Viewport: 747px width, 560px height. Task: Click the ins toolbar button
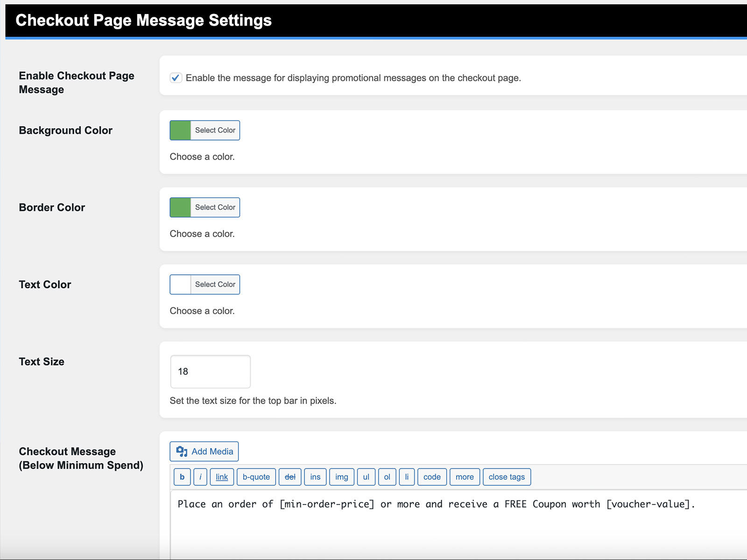(315, 477)
